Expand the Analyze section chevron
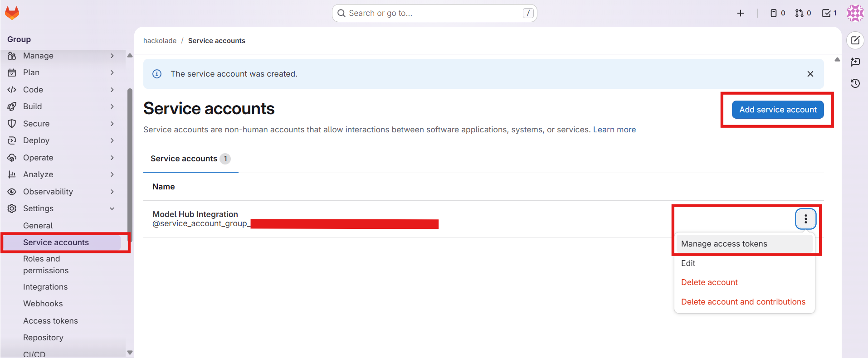 tap(112, 174)
